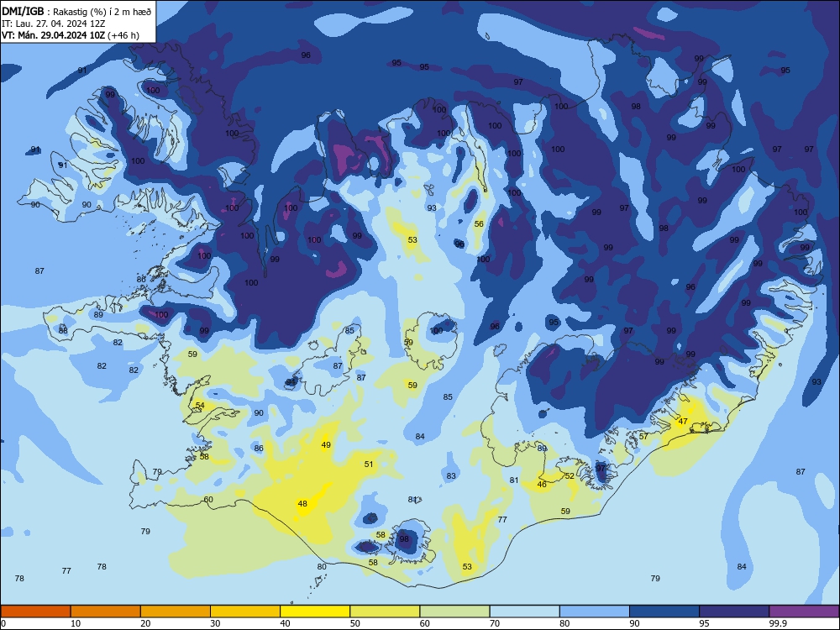Click the '40' tick label on the color scale
The image size is (840, 630).
pyautogui.click(x=285, y=623)
